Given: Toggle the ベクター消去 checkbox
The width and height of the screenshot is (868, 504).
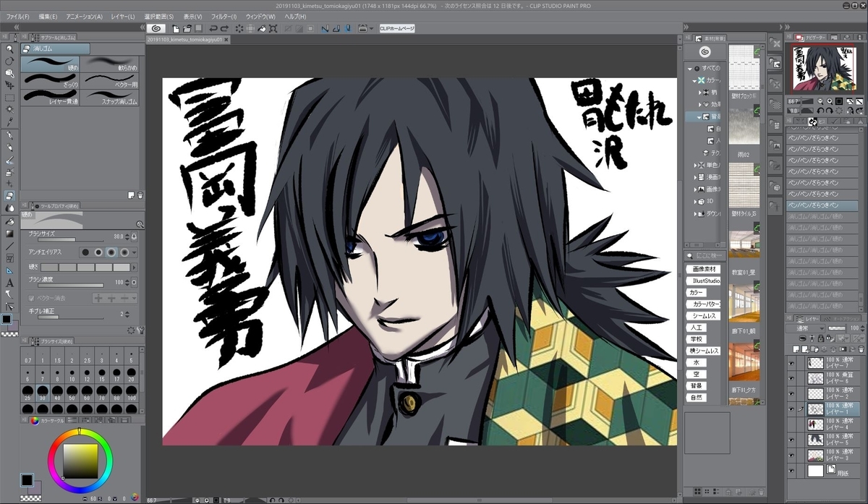Looking at the screenshot, I should 31,298.
